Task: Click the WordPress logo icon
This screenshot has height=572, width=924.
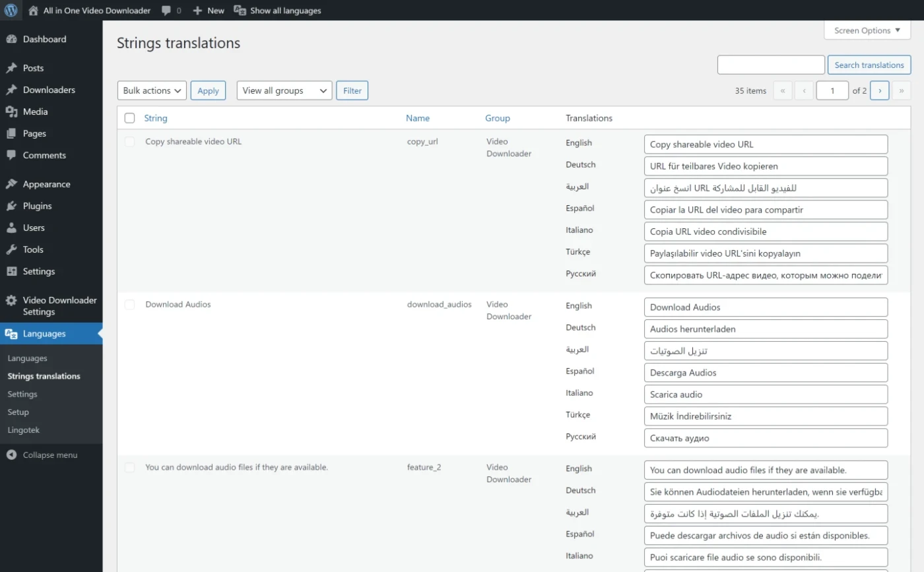Action: click(11, 10)
